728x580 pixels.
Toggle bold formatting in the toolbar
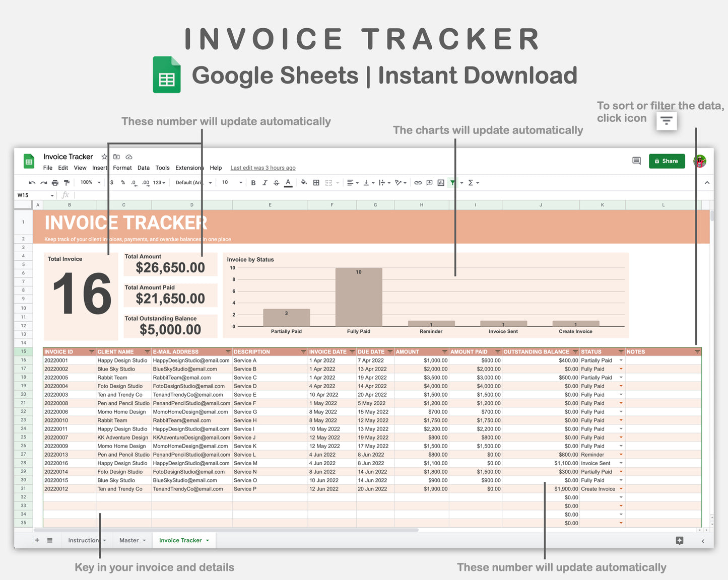[x=253, y=182]
